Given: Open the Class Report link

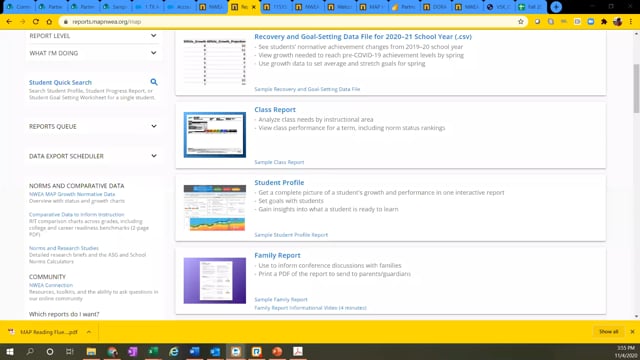Looking at the screenshot, I should [275, 109].
